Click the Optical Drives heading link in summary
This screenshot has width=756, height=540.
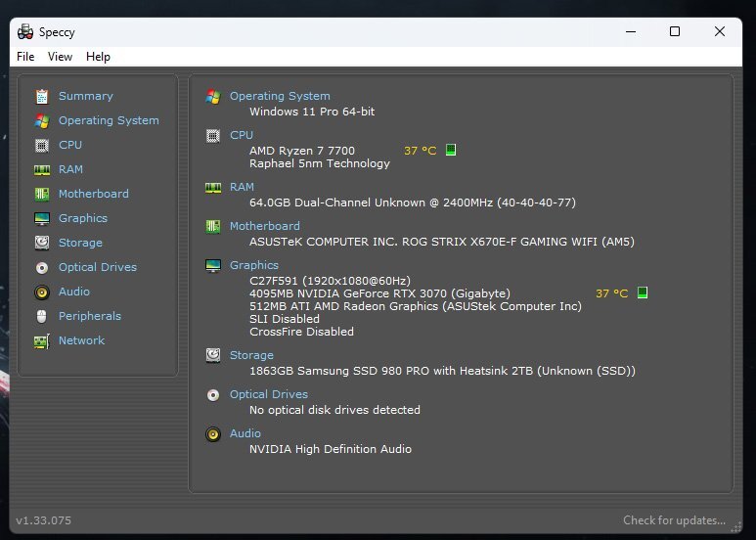click(x=269, y=394)
